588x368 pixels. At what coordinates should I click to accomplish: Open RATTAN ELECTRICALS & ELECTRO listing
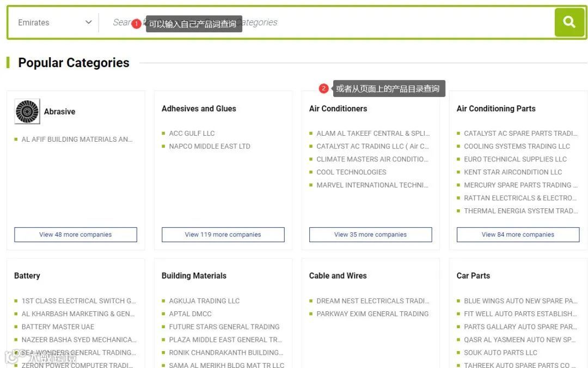520,198
